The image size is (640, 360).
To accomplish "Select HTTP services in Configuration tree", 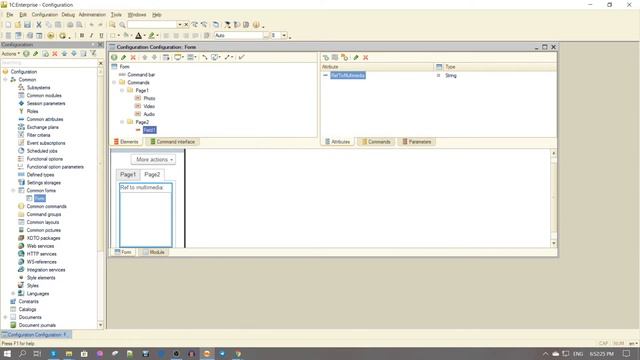I will 42,254.
